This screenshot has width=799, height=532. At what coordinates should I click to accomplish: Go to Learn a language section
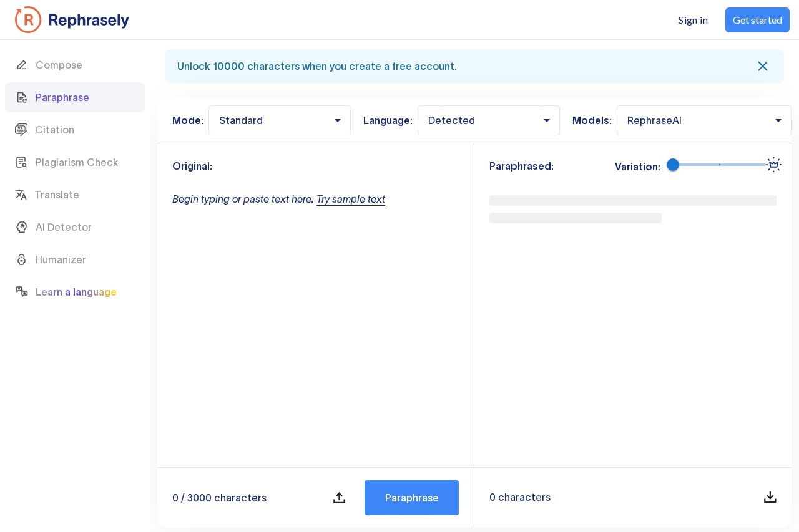pos(76,292)
